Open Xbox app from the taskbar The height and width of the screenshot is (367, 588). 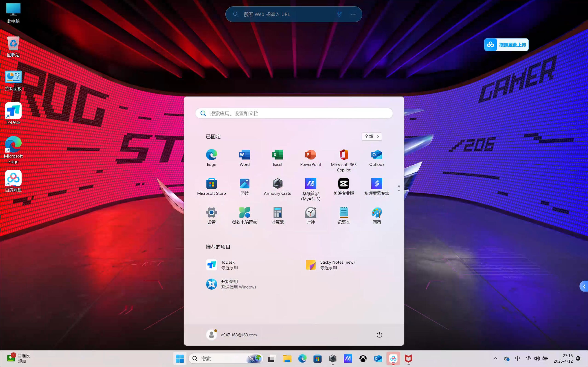click(x=363, y=358)
